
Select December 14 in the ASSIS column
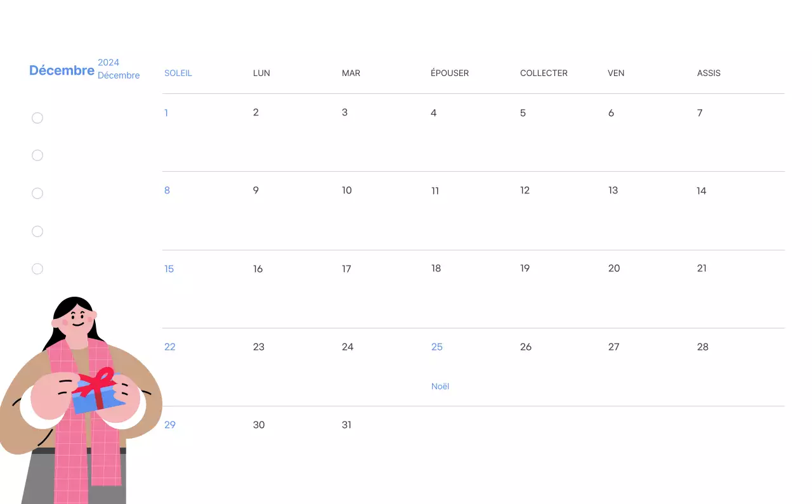(x=701, y=191)
